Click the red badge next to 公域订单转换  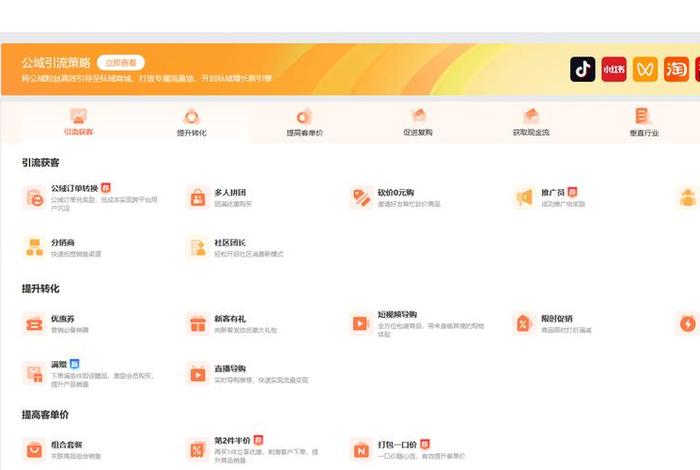click(x=105, y=188)
